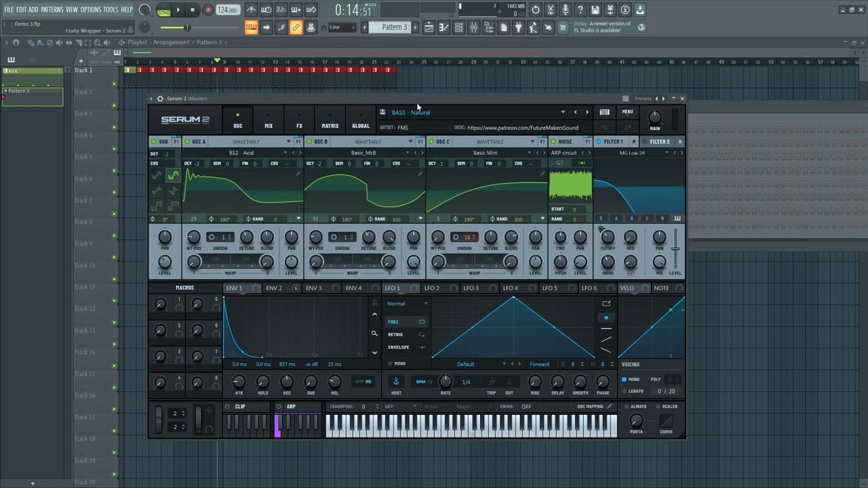Viewport: 868px width, 488px height.
Task: Toggle the orange link/multilink icon
Action: (x=296, y=27)
